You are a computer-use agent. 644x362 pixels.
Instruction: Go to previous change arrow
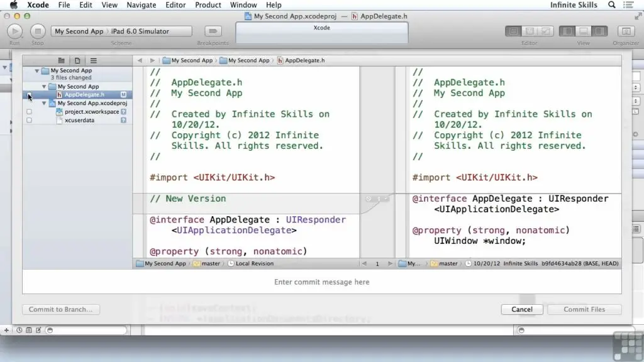coord(364,263)
